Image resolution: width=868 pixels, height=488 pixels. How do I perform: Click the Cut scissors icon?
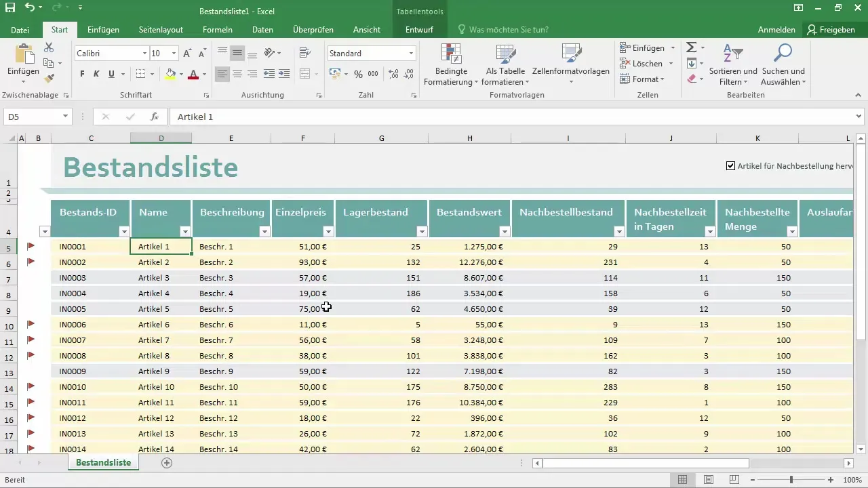[x=49, y=47]
